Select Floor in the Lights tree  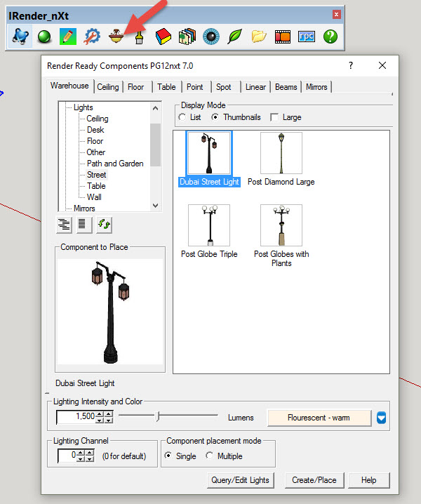tap(95, 141)
